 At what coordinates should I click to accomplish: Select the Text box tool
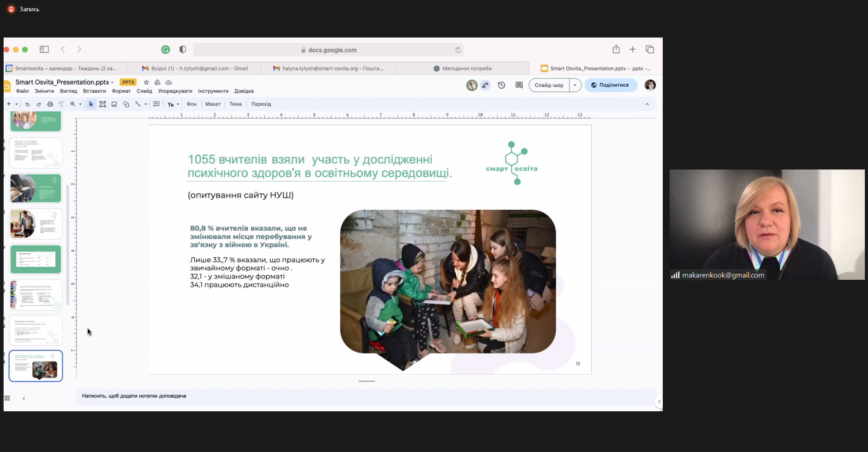(103, 104)
